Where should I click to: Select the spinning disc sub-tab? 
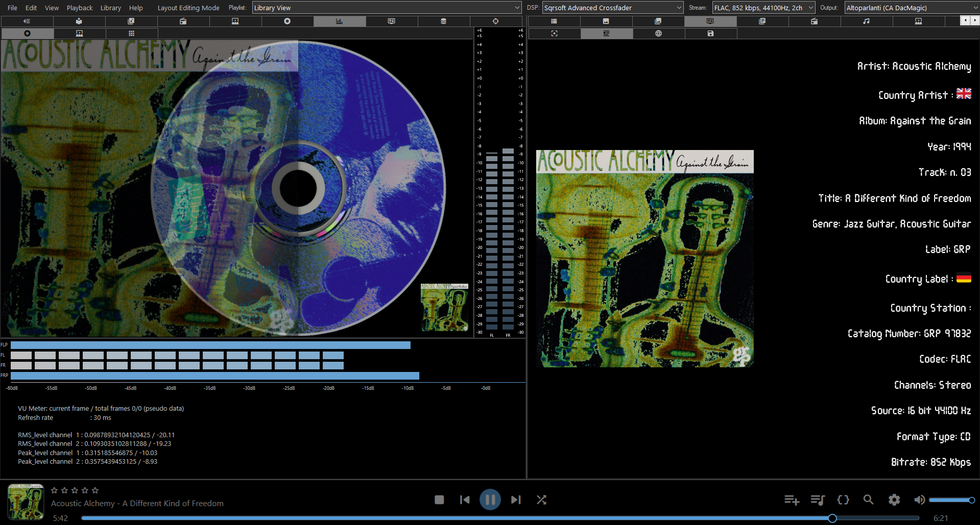point(28,33)
